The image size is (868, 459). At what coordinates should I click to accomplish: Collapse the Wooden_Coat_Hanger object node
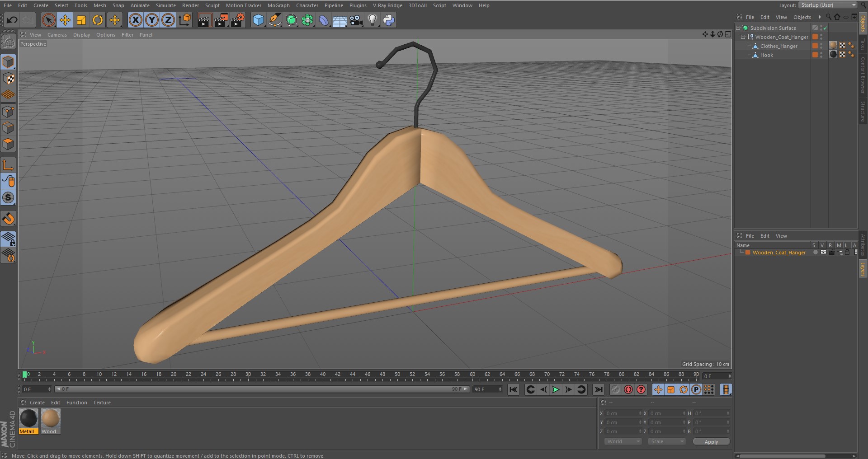point(743,37)
